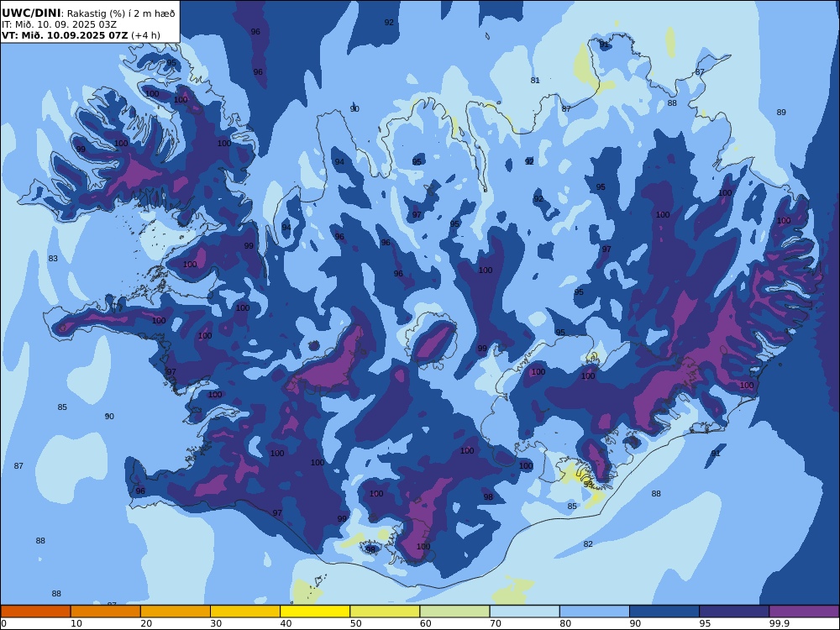
Task: Click the amber 30–40 legend swatch
Action: click(x=245, y=612)
